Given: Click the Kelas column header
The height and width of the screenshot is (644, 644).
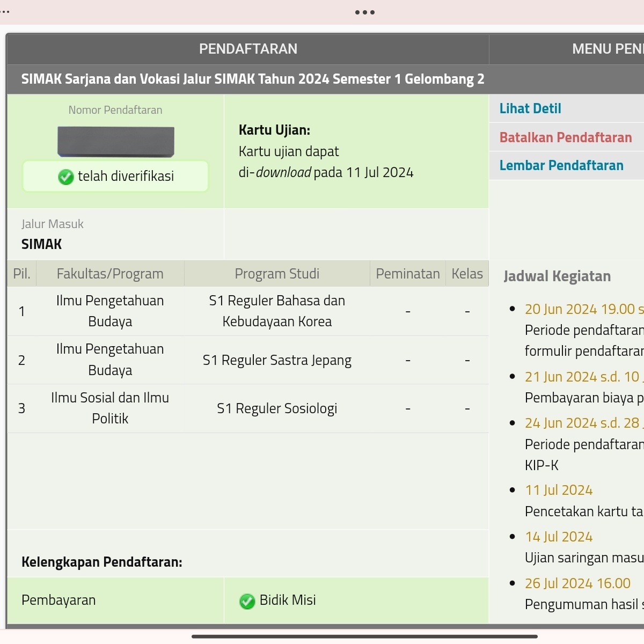Looking at the screenshot, I should (467, 274).
